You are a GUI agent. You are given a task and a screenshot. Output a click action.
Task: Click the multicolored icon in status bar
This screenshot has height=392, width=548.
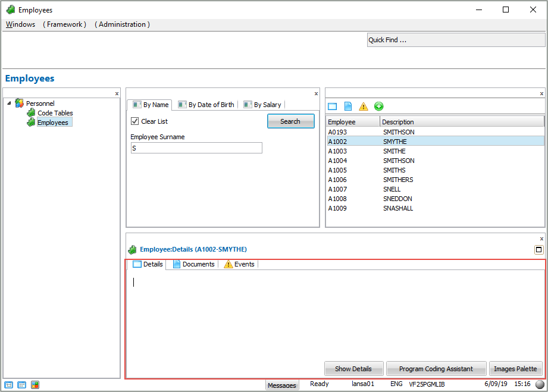click(x=35, y=385)
